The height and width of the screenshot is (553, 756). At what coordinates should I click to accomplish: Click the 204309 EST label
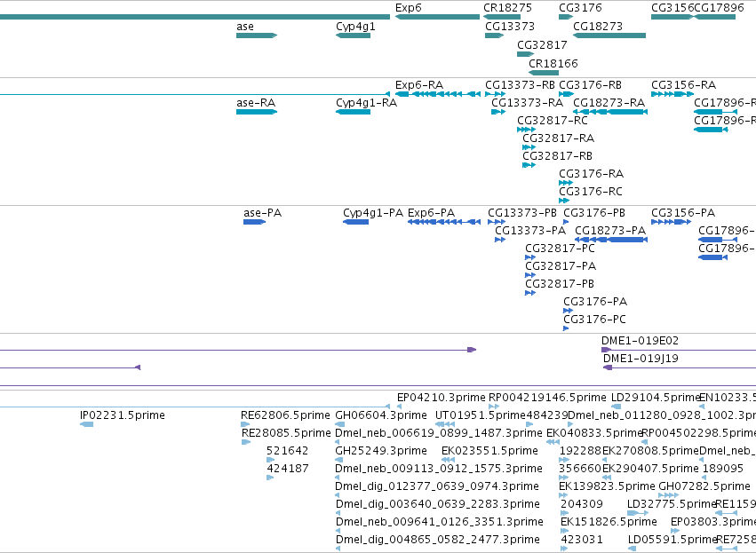[x=582, y=504]
